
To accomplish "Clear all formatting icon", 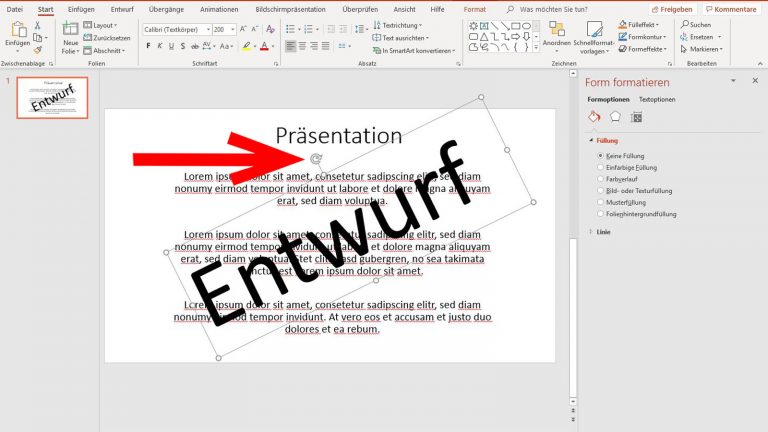I will coord(270,29).
